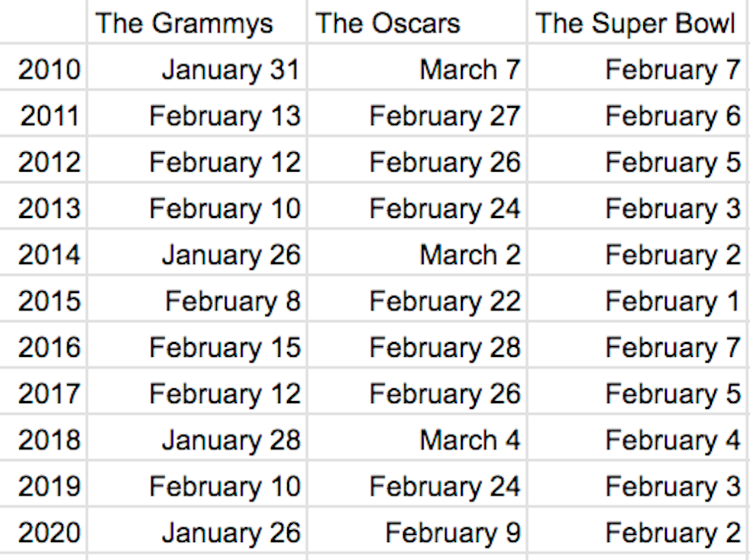Click the January 28 Grammys cell

230,440
